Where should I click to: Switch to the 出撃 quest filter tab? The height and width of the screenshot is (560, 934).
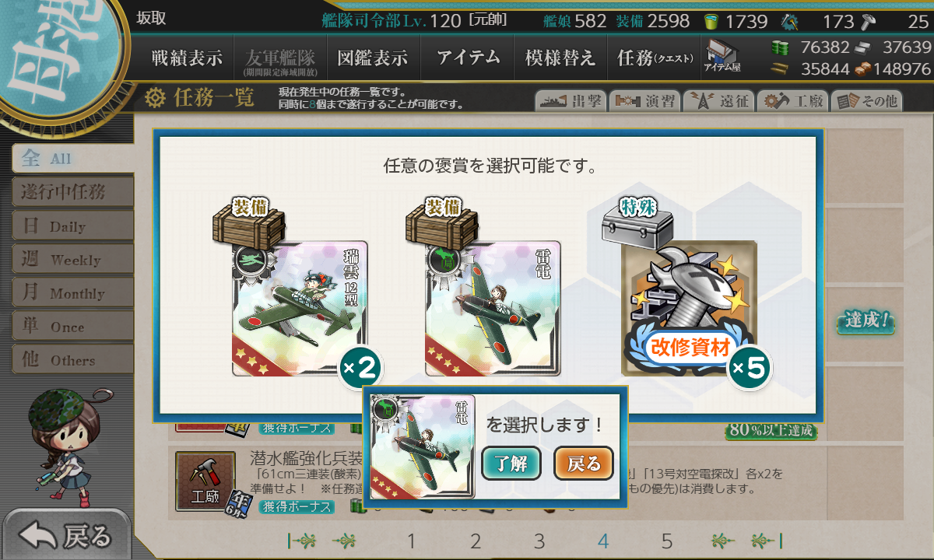click(570, 101)
